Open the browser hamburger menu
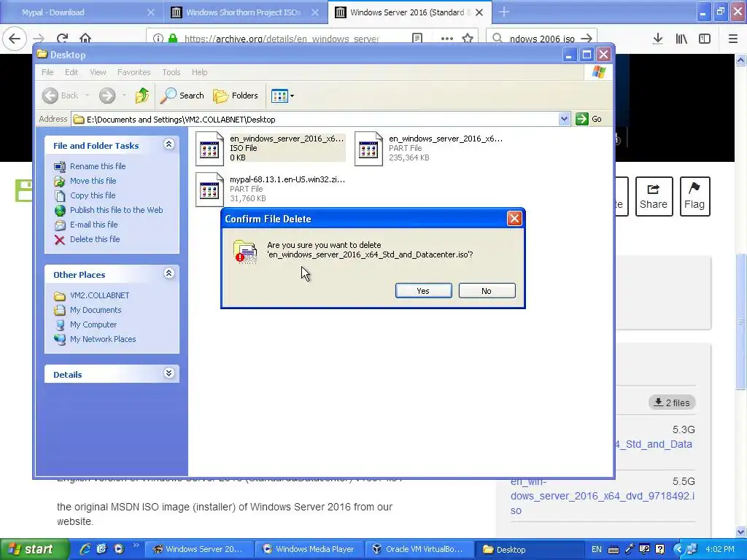Screen dimensions: 747x560 click(733, 39)
